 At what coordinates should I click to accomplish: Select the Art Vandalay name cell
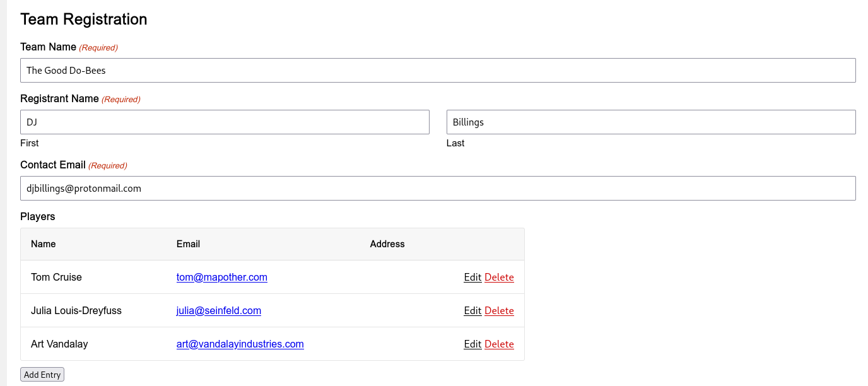pyautogui.click(x=59, y=344)
